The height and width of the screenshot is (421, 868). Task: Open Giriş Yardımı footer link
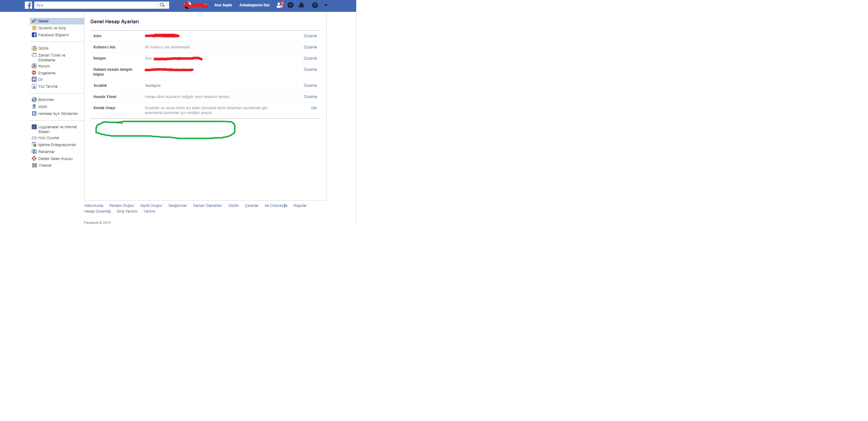[127, 211]
